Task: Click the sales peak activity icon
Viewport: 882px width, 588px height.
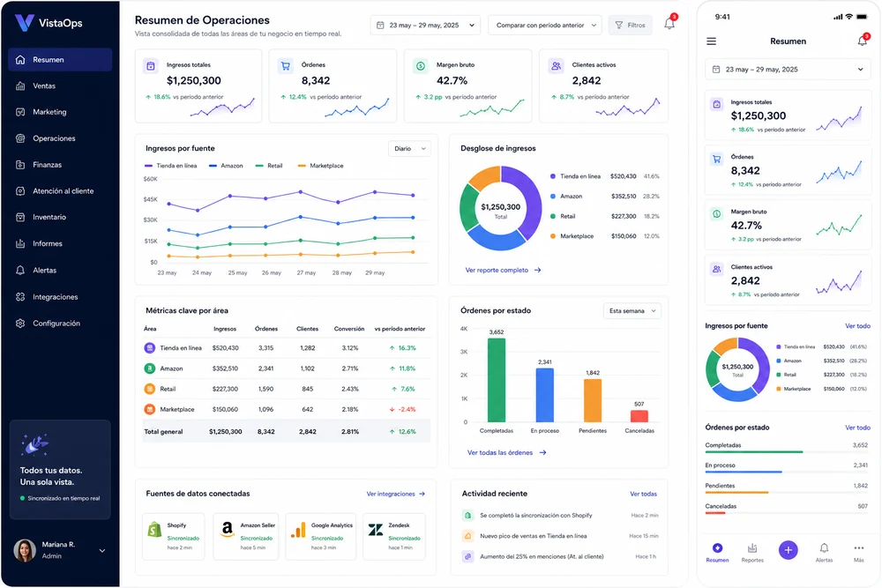Action: 467,536
